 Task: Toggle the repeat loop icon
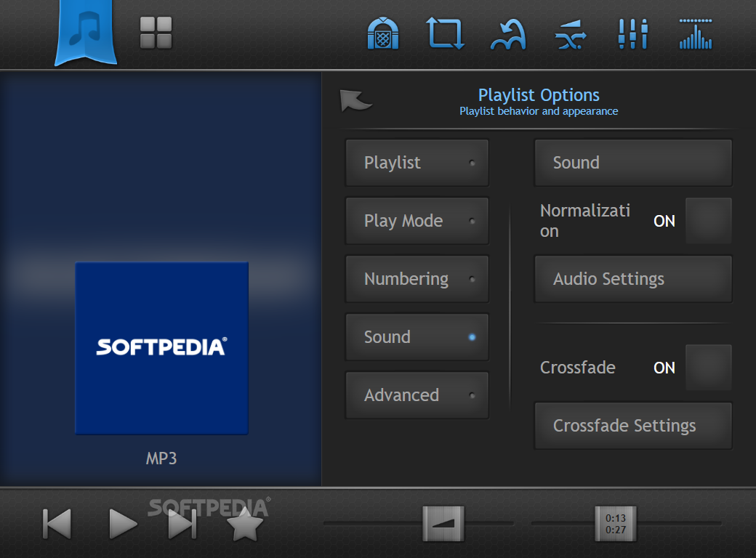(445, 33)
